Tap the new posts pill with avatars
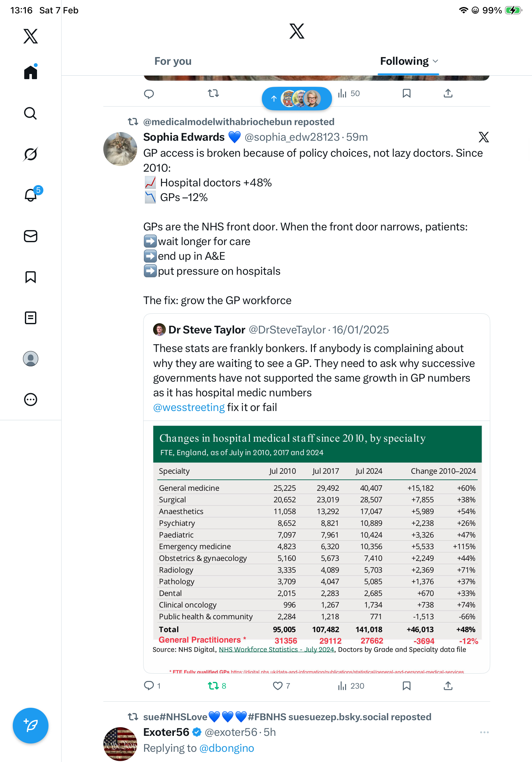Screen dimensions: 532x762 297,99
